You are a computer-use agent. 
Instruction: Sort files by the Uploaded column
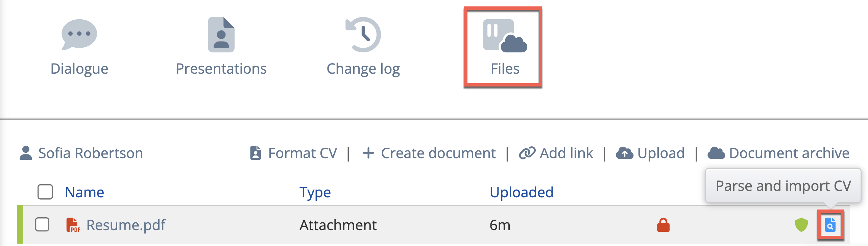pyautogui.click(x=522, y=192)
